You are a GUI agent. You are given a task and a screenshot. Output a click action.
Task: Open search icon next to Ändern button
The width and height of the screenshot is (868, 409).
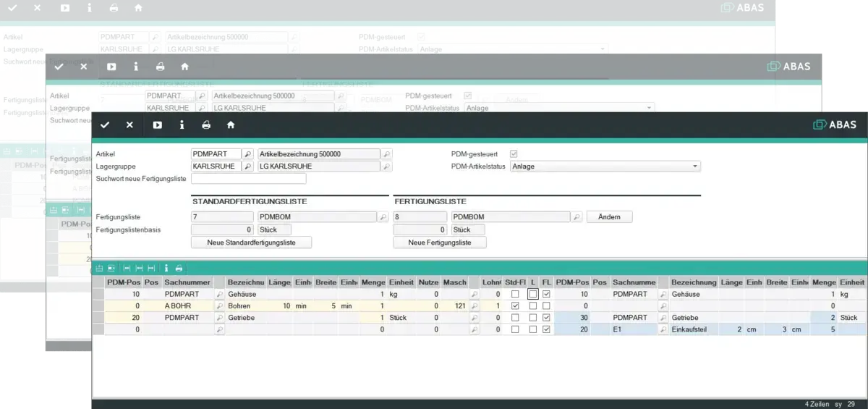click(576, 216)
